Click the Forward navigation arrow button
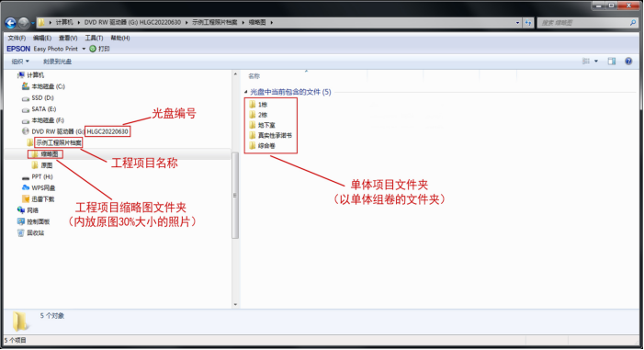This screenshot has width=644, height=350. pos(24,23)
